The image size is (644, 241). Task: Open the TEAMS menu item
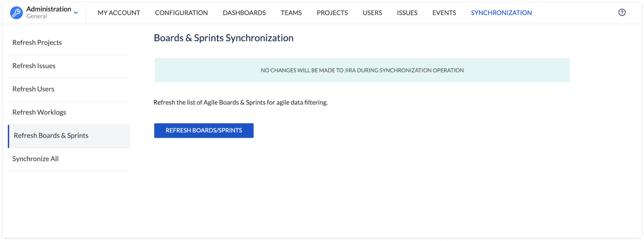pos(291,13)
